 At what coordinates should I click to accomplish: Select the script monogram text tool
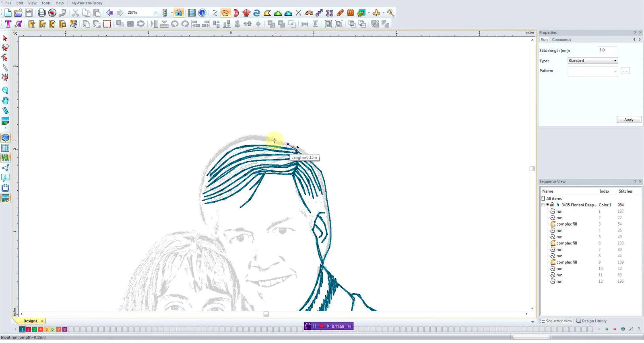(18, 24)
